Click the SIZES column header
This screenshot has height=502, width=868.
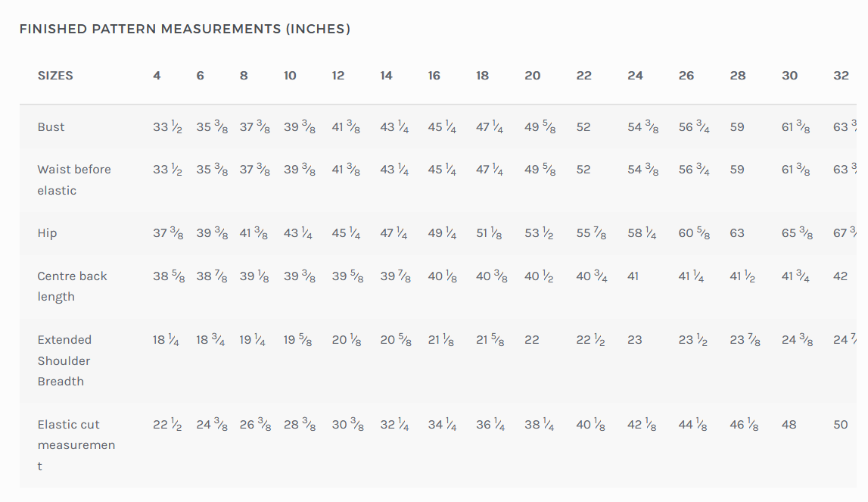click(x=55, y=76)
